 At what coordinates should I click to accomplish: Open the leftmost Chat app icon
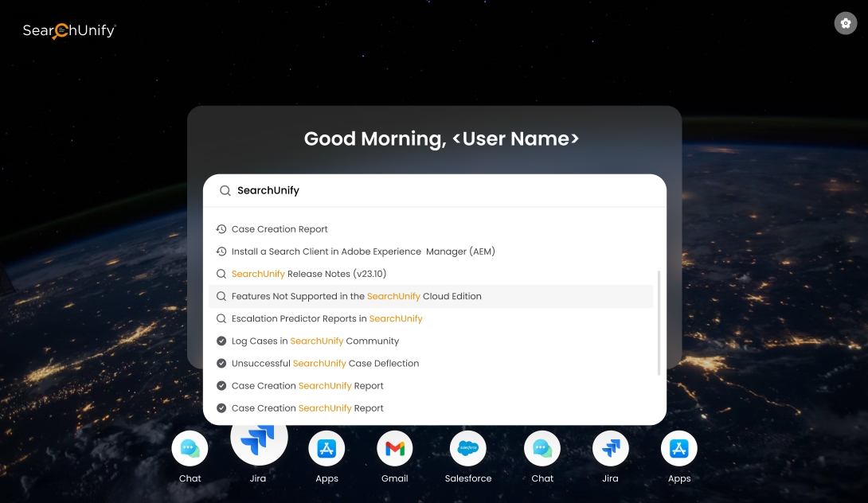pos(190,449)
